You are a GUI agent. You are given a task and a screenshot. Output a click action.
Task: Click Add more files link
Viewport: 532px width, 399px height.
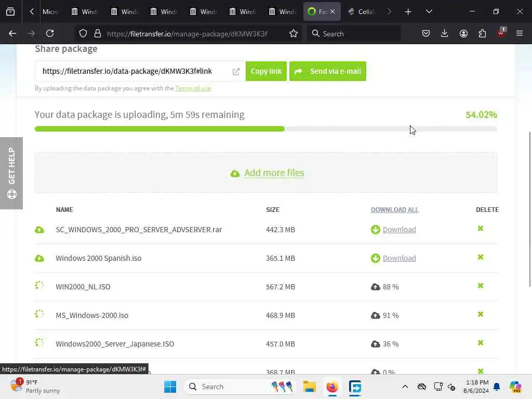(x=274, y=172)
